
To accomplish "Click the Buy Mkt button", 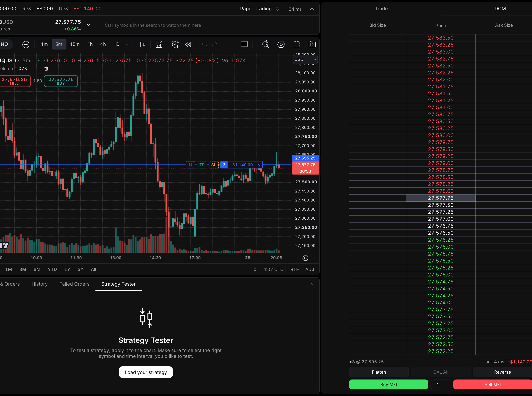I will coord(389,385).
